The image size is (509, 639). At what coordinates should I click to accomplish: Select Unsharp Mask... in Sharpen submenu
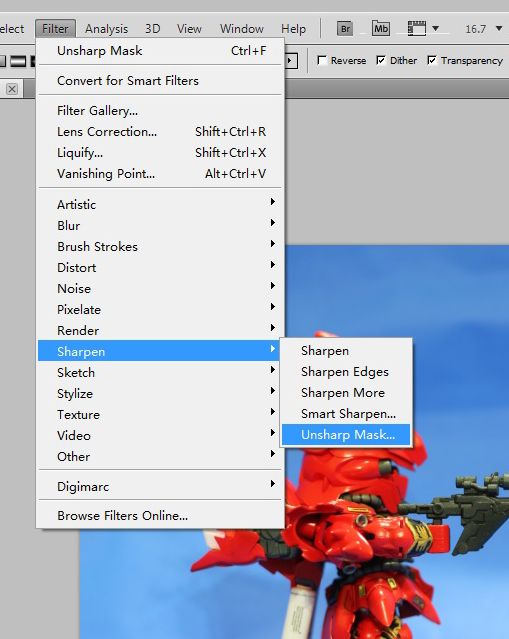(x=346, y=435)
